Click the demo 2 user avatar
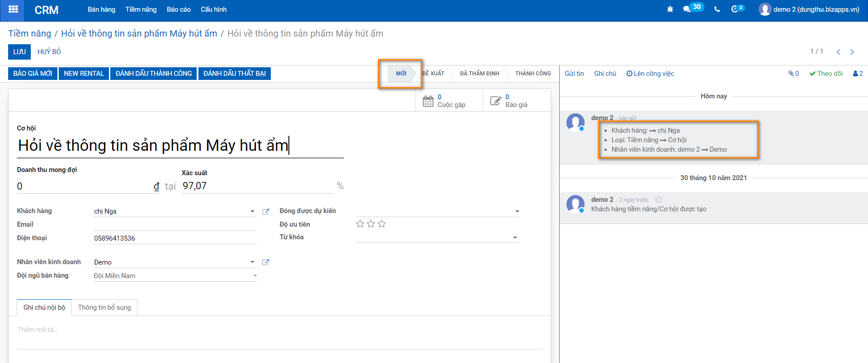This screenshot has height=363, width=868. (x=764, y=9)
